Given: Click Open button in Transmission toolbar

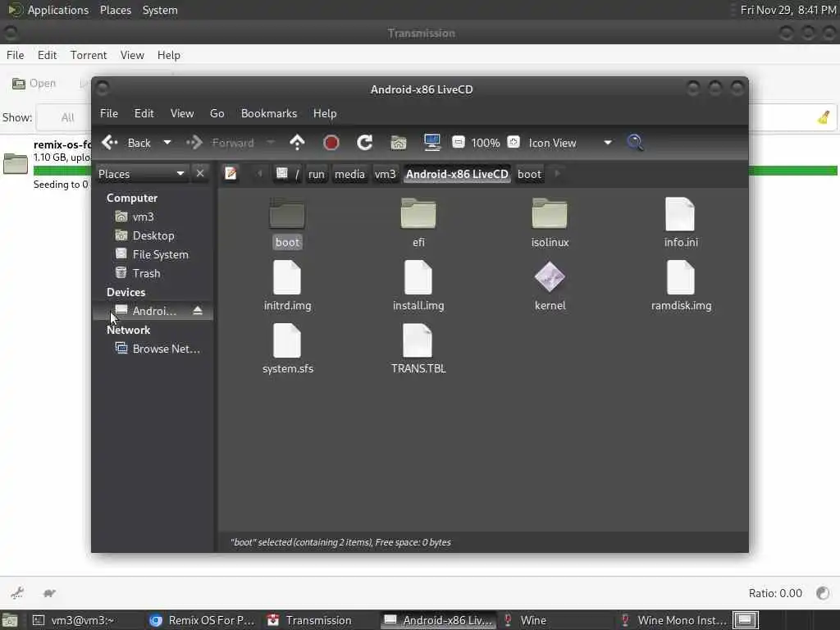Looking at the screenshot, I should coord(34,84).
